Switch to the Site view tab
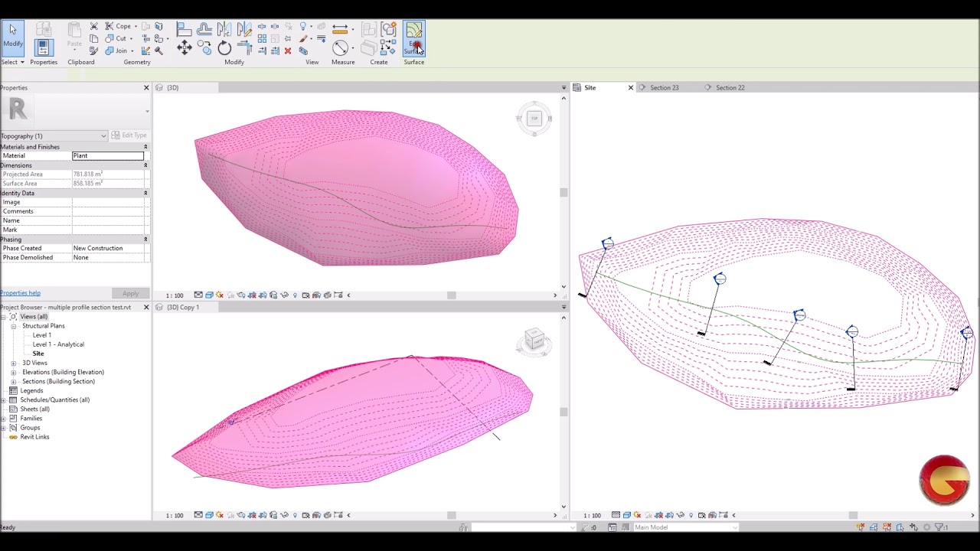Screen dimensions: 980x551 click(590, 88)
